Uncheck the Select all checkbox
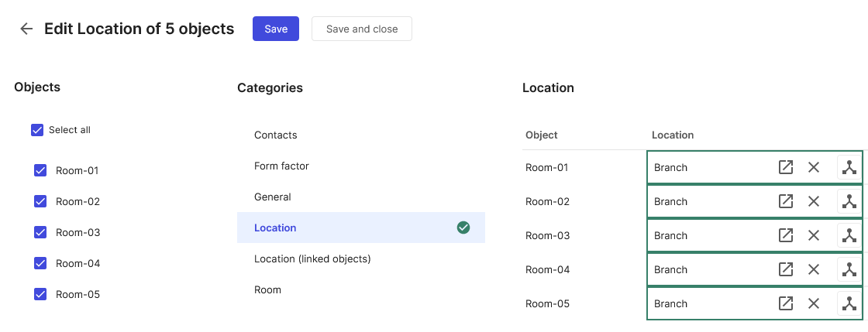868x332 pixels. [x=37, y=130]
